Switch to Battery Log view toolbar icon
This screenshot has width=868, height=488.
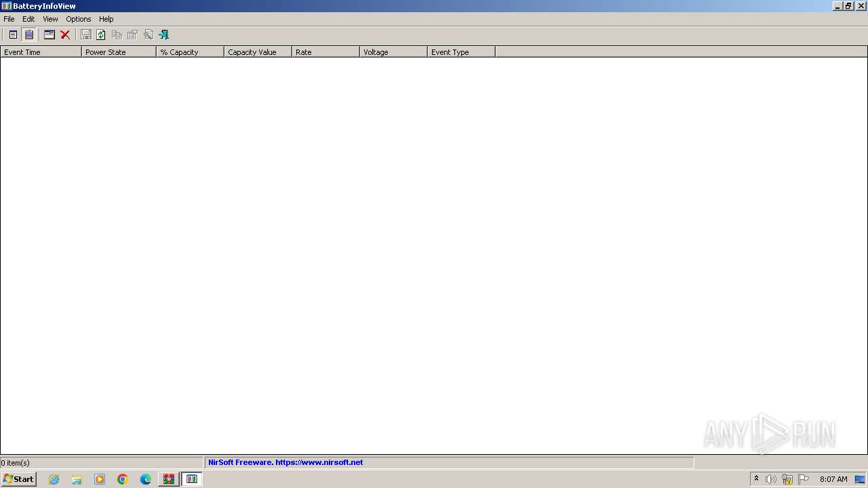click(29, 35)
